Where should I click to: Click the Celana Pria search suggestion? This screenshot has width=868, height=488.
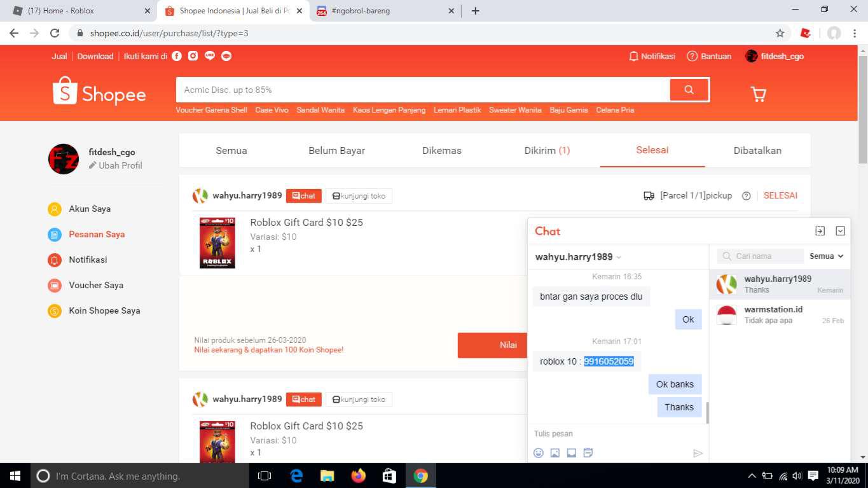pos(615,110)
